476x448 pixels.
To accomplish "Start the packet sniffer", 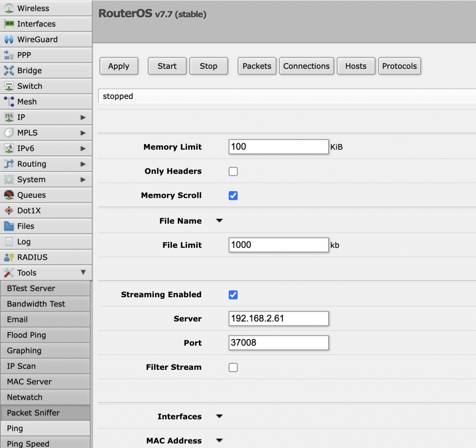I will 167,66.
